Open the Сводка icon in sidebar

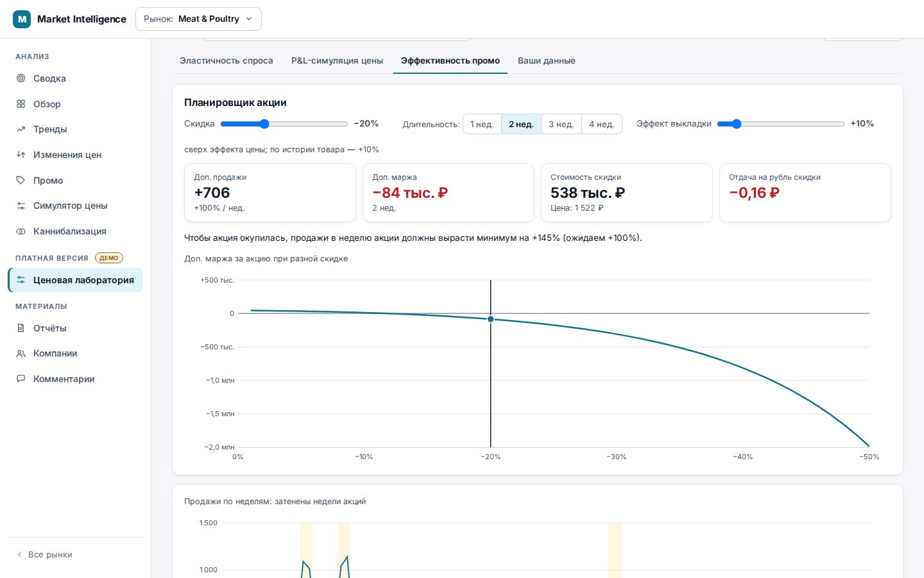21,78
